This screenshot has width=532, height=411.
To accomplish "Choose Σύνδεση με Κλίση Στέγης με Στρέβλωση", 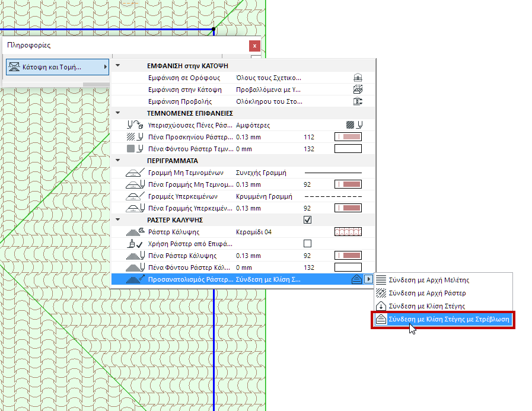I will click(x=443, y=319).
